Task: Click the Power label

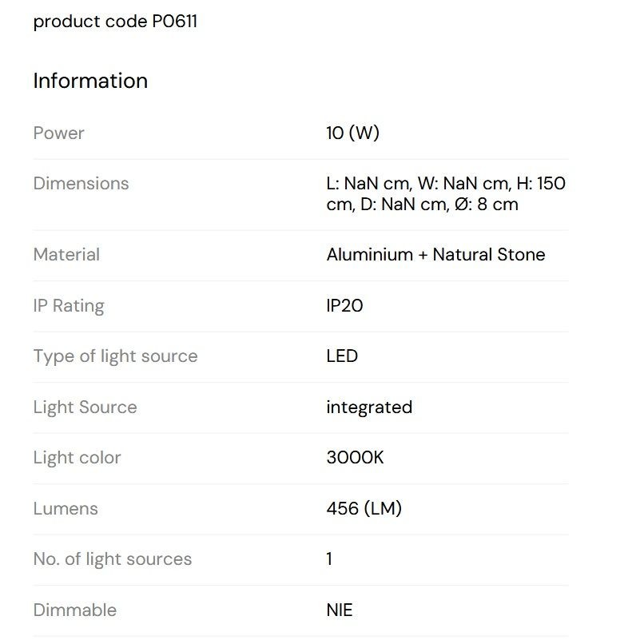Action: (x=59, y=133)
